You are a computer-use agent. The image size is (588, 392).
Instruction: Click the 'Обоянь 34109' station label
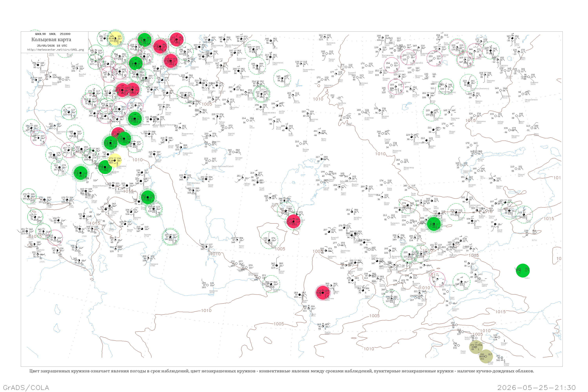point(70,55)
